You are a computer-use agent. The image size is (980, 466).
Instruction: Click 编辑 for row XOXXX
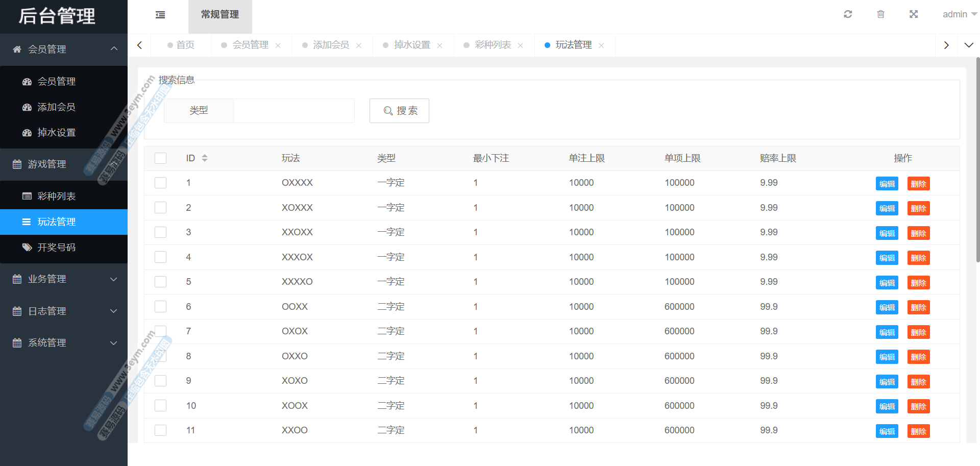click(x=887, y=208)
